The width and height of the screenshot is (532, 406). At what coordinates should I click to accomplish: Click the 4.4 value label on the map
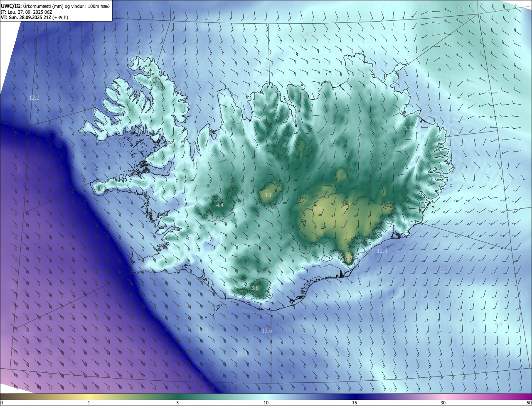(220, 205)
